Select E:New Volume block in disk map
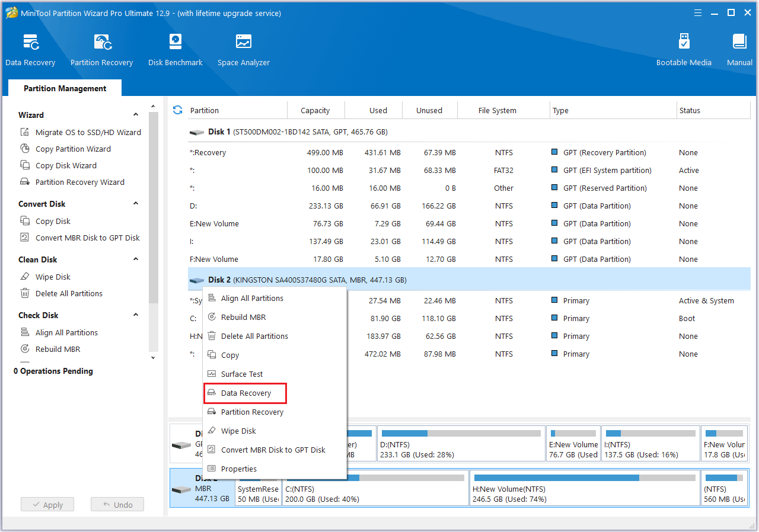This screenshot has width=759, height=532. 573,443
